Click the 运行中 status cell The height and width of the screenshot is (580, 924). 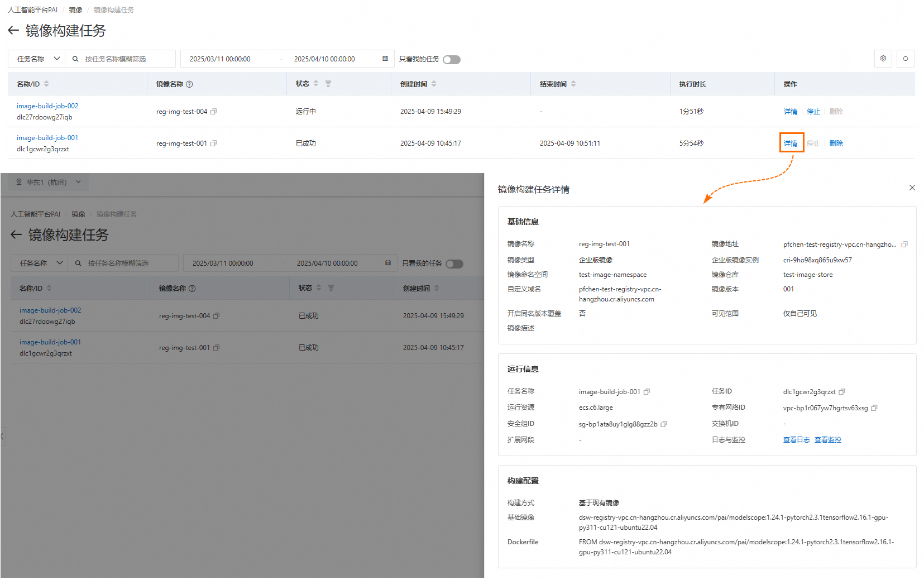305,112
